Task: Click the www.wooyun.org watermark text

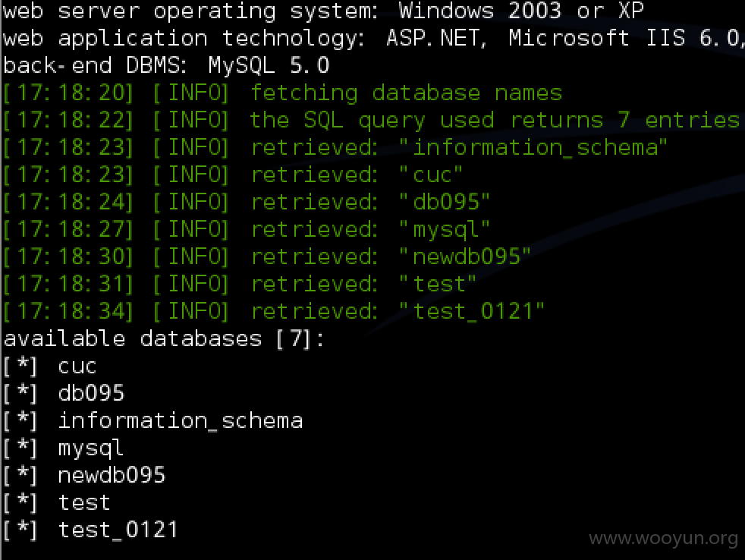Action: 663,538
